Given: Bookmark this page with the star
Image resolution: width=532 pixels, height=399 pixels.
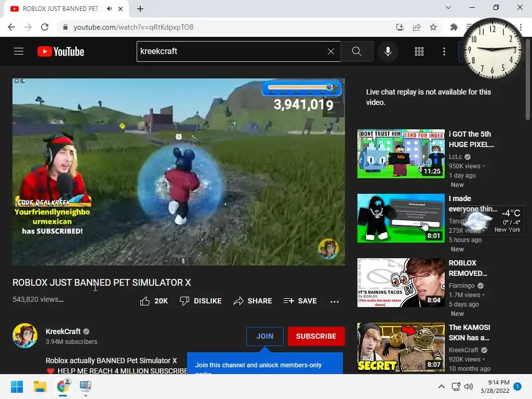Looking at the screenshot, I should tap(433, 27).
